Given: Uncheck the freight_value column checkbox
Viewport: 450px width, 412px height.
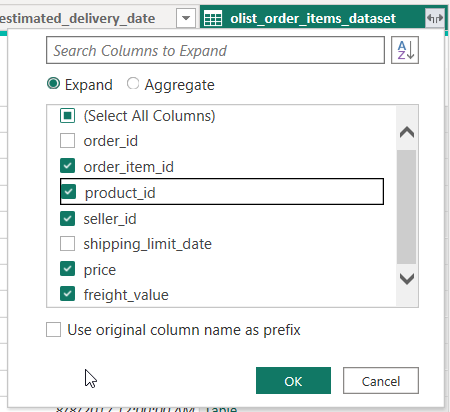Looking at the screenshot, I should click(x=67, y=294).
